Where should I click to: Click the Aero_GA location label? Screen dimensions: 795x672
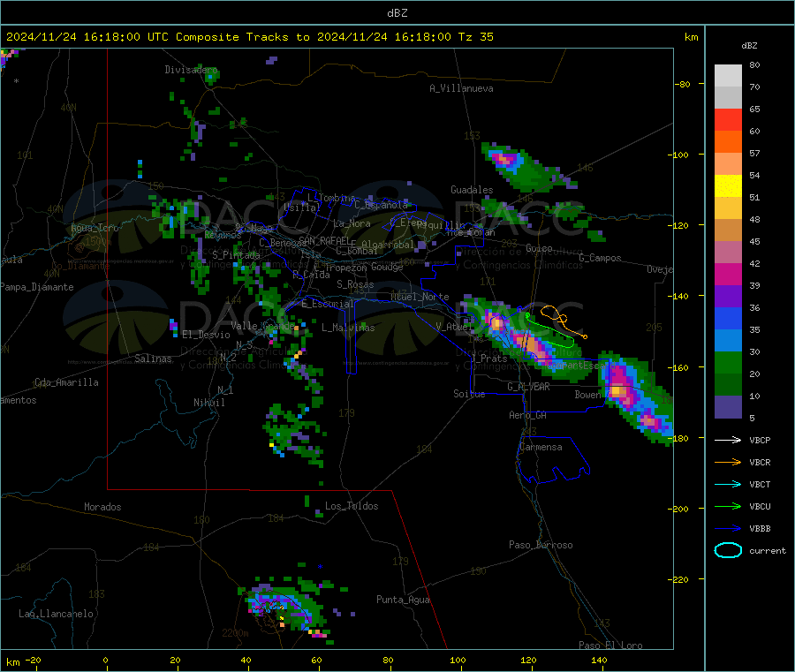coord(527,415)
